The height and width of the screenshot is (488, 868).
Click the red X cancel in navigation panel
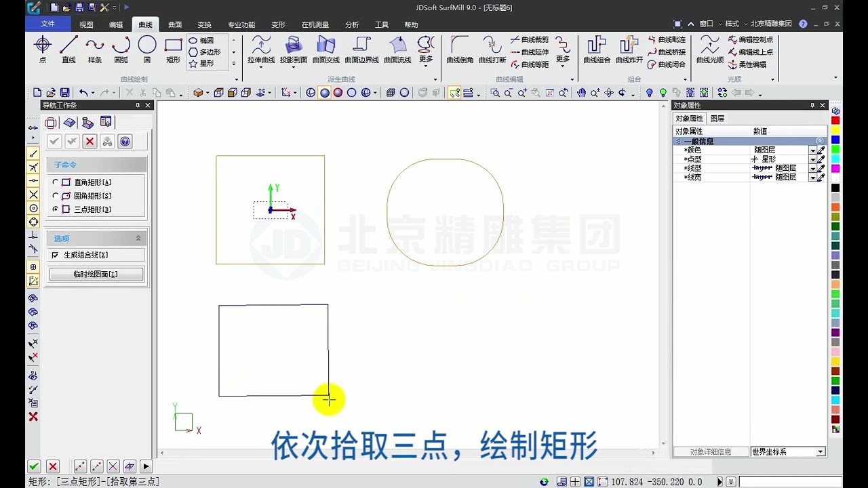pyautogui.click(x=90, y=141)
